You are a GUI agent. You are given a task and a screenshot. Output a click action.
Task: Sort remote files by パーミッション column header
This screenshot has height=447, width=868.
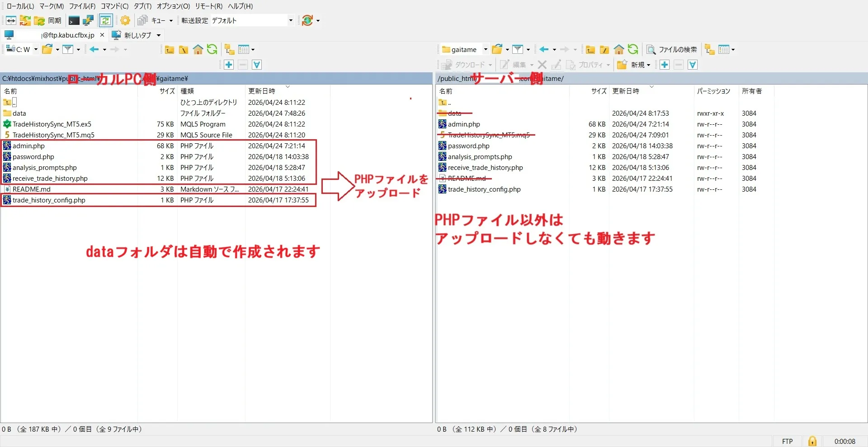713,91
